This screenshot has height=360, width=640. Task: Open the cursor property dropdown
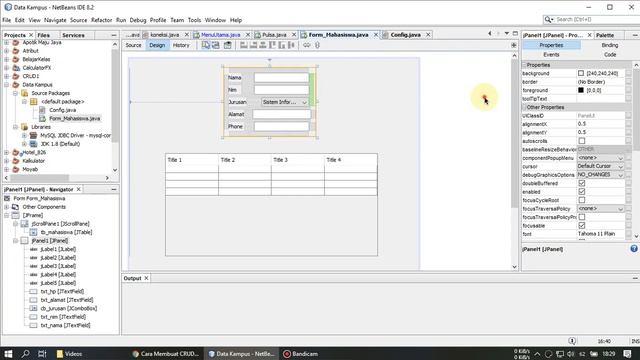(x=620, y=167)
